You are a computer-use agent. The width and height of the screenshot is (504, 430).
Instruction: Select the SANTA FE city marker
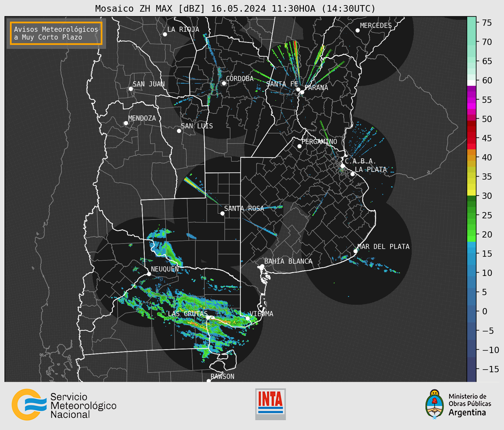tap(298, 89)
